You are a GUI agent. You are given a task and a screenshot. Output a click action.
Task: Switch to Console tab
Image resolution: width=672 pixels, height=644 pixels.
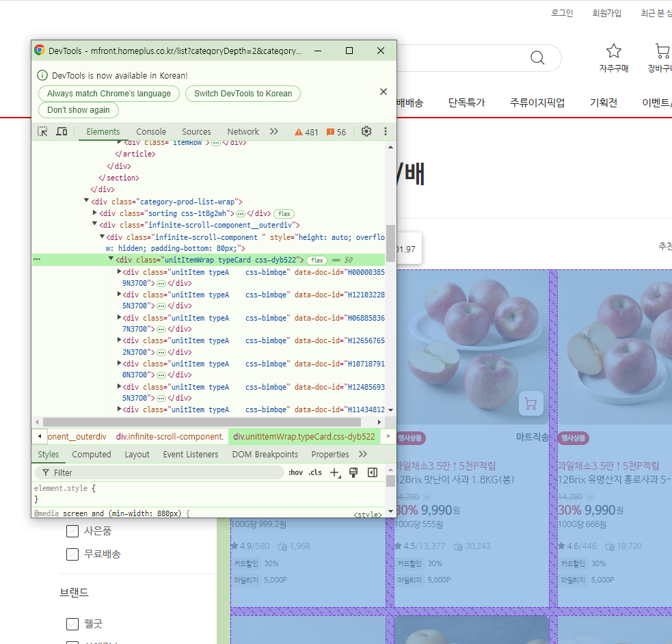coord(151,131)
